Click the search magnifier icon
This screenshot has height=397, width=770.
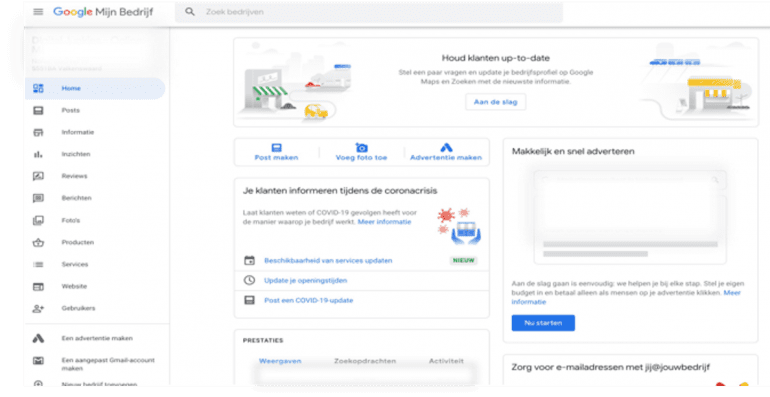[x=190, y=12]
